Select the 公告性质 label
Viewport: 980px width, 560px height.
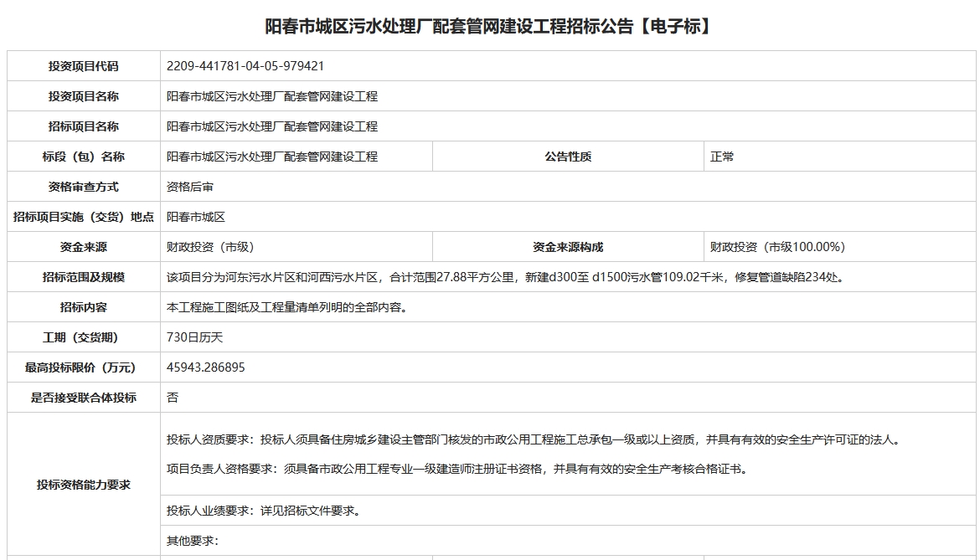568,157
